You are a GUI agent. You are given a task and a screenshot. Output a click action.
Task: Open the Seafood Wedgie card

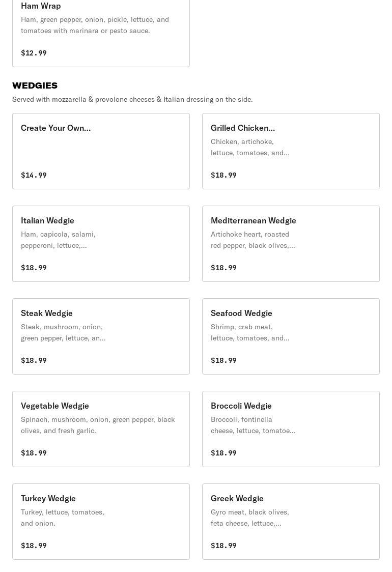[291, 336]
